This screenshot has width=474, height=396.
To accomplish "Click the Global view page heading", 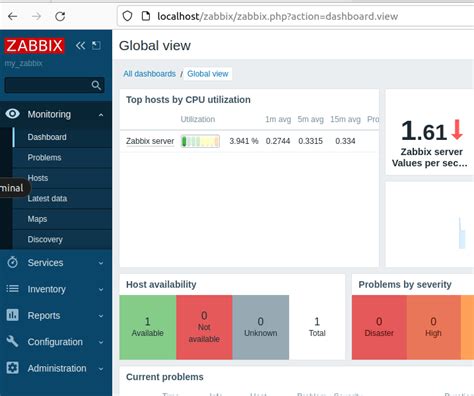I will coord(155,46).
